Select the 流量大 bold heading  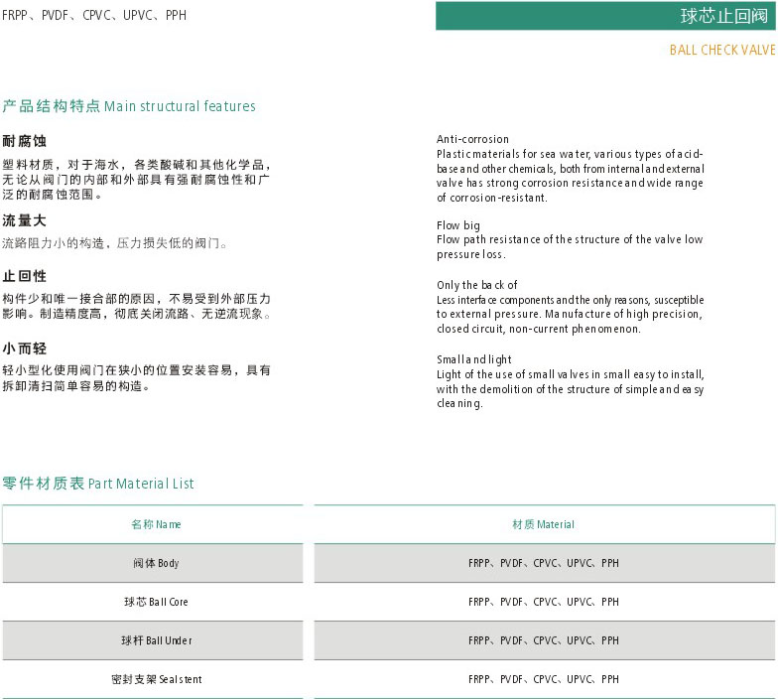tap(25, 221)
